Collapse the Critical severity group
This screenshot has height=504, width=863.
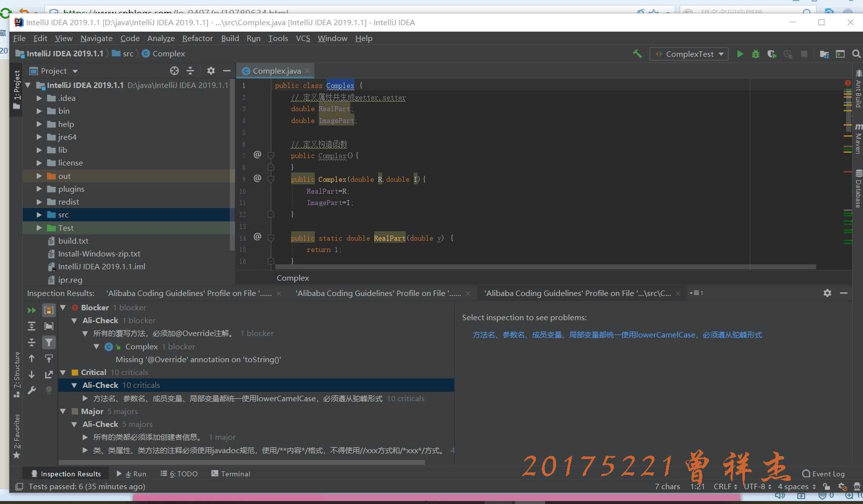(x=63, y=373)
